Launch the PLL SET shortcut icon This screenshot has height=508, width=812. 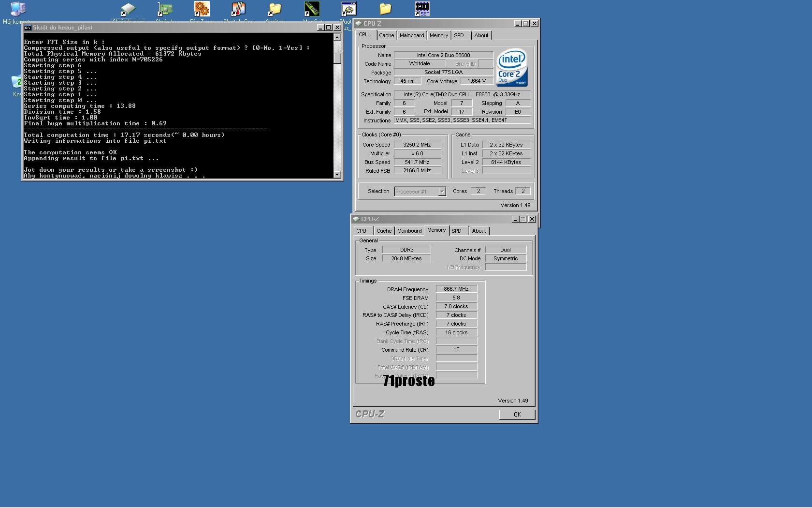pos(422,9)
